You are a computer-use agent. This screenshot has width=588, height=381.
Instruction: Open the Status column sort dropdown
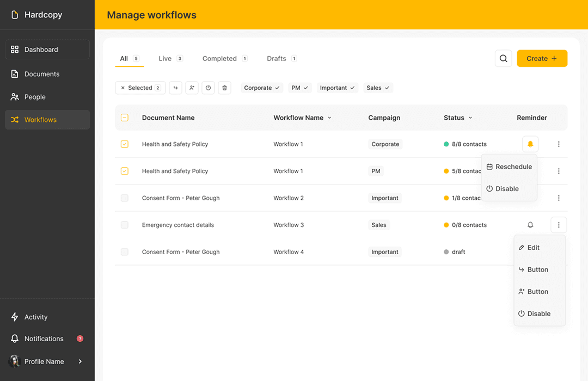(470, 118)
